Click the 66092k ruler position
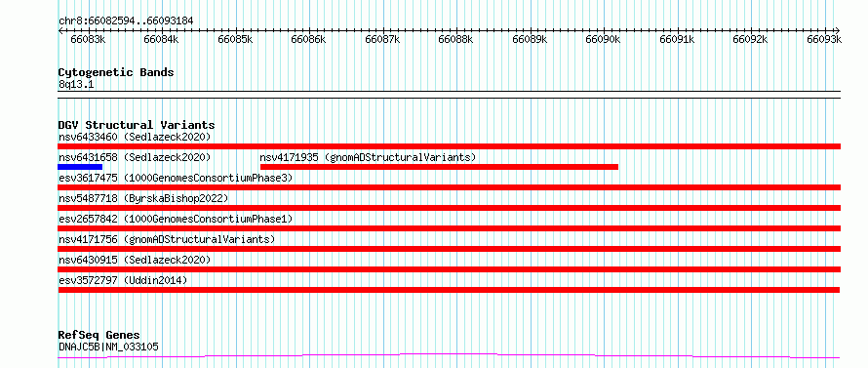Viewport: 868px width, 368px height. click(x=751, y=39)
